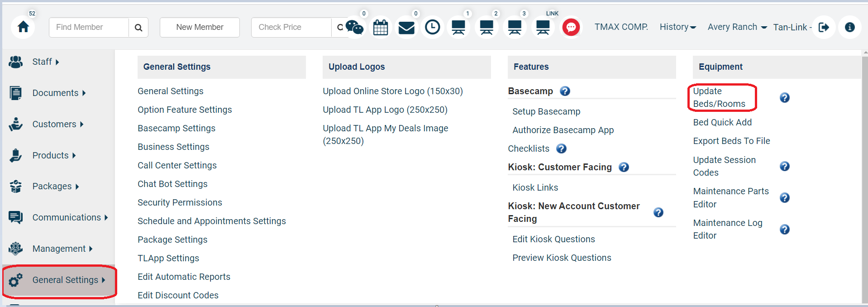Open Edit Discount Codes
868x307 pixels.
coord(178,296)
